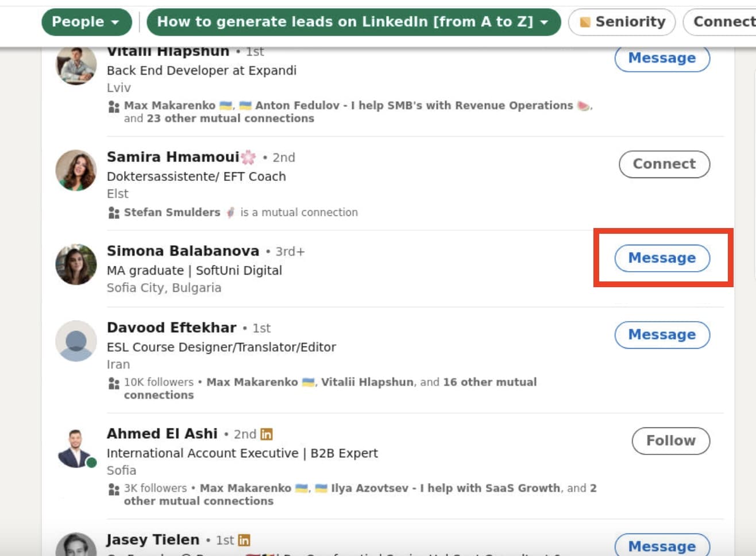Open the Seniority filter
Viewport: 756px width, 556px height.
(x=622, y=22)
